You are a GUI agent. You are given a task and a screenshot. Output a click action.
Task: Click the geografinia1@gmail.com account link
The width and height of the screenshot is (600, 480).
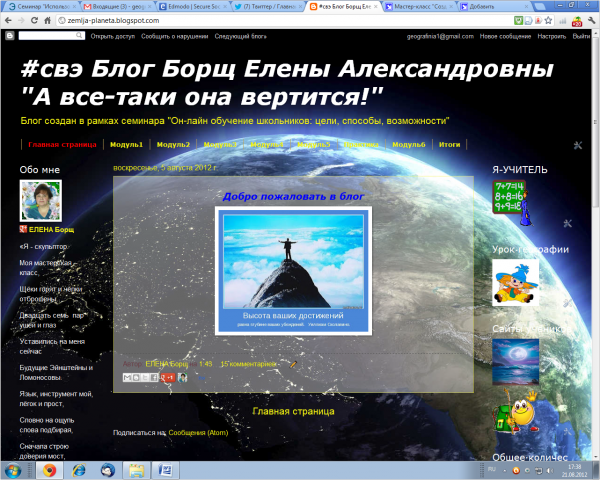[440, 36]
